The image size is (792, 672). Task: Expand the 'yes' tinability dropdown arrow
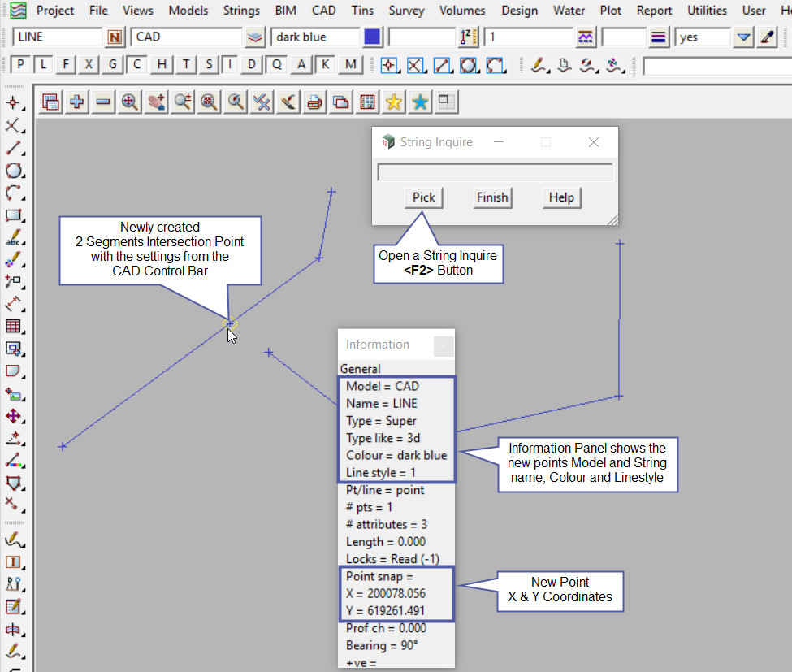[x=742, y=37]
